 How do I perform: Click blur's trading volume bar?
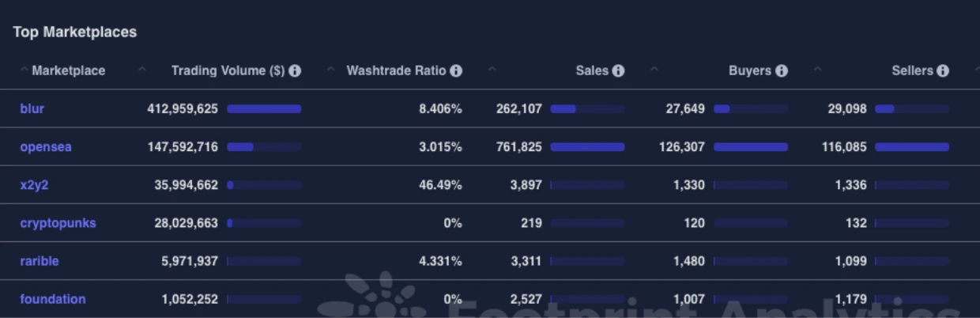(264, 109)
